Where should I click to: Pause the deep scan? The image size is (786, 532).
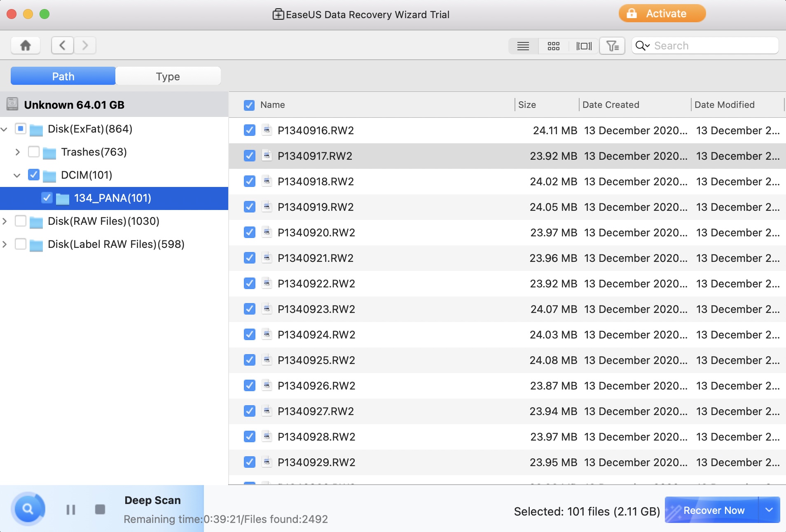pyautogui.click(x=71, y=510)
